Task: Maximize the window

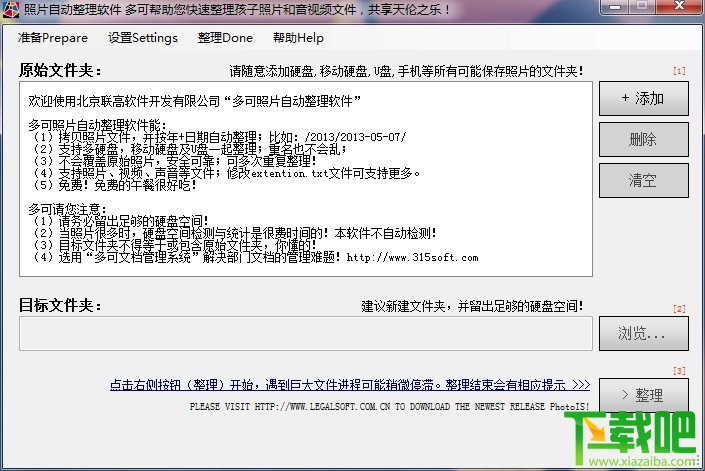Action: [642, 7]
